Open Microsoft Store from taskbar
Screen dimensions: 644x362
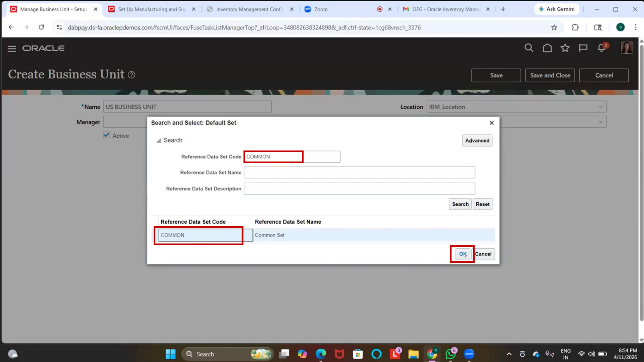tap(358, 354)
